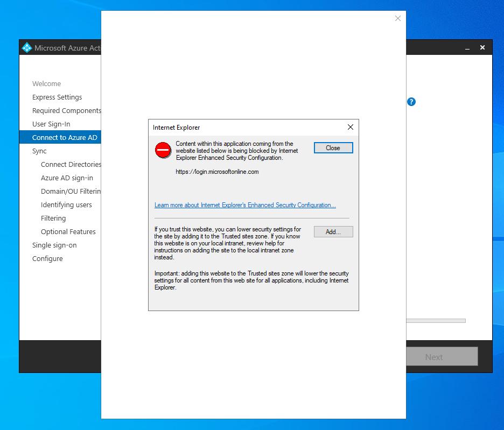504x430 pixels.
Task: Close the white sign-in popup window
Action: point(397,18)
